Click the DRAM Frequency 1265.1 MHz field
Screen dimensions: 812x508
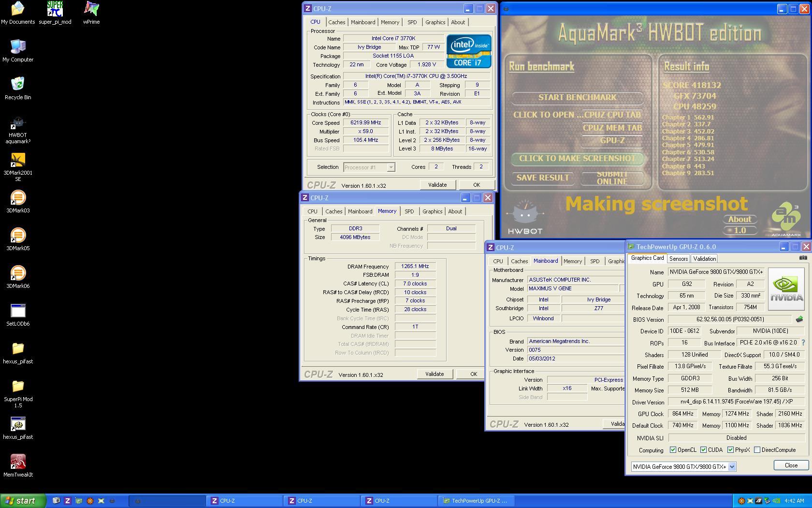(415, 266)
